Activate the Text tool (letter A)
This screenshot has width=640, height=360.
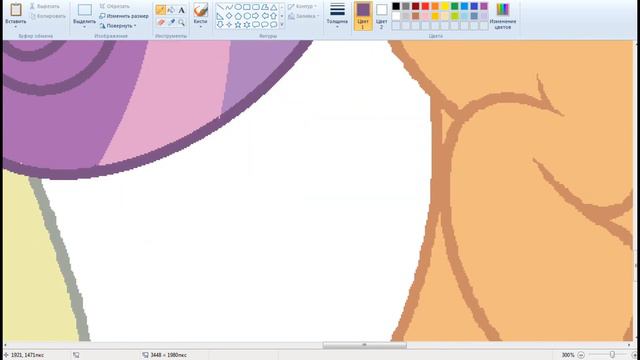(181, 10)
